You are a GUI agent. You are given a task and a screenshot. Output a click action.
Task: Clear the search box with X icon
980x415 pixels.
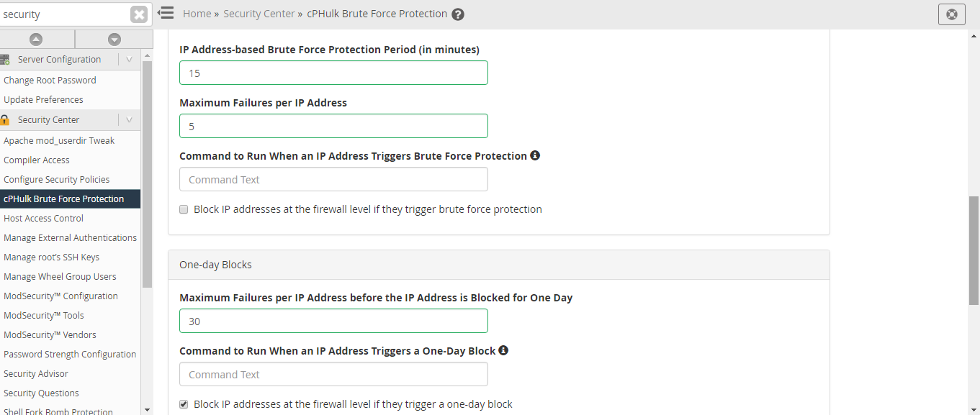click(139, 14)
